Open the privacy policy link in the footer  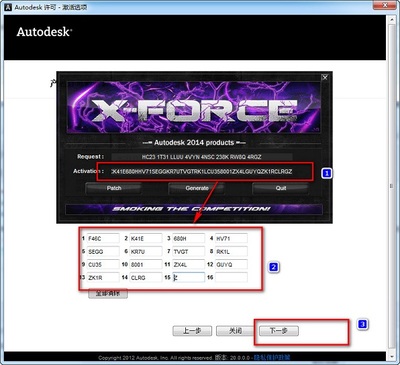tap(272, 357)
